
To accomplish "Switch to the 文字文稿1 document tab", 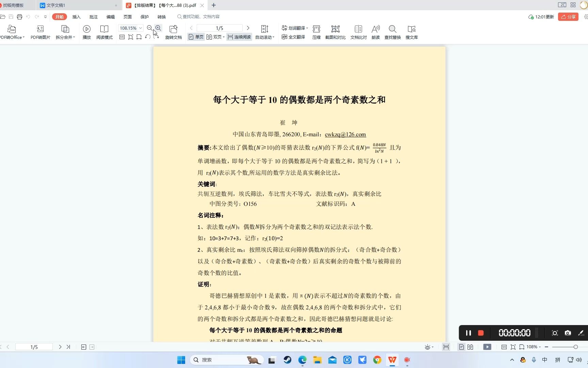I will pyautogui.click(x=79, y=5).
